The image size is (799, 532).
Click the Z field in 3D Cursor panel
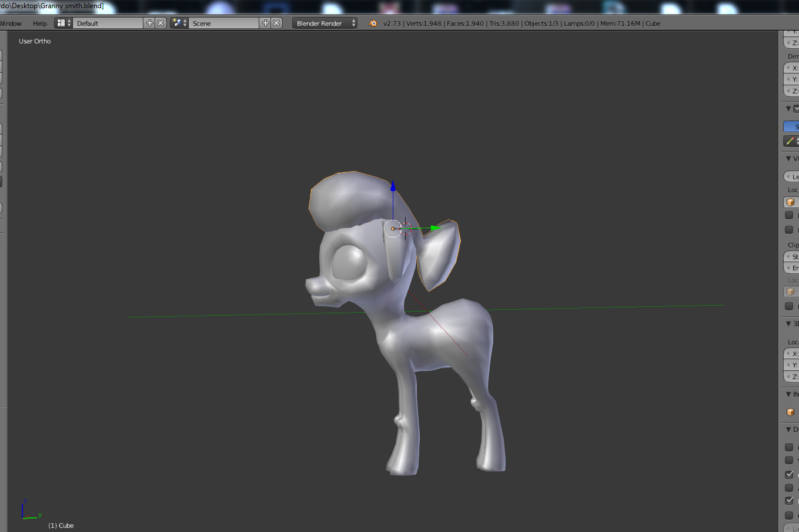[791, 376]
